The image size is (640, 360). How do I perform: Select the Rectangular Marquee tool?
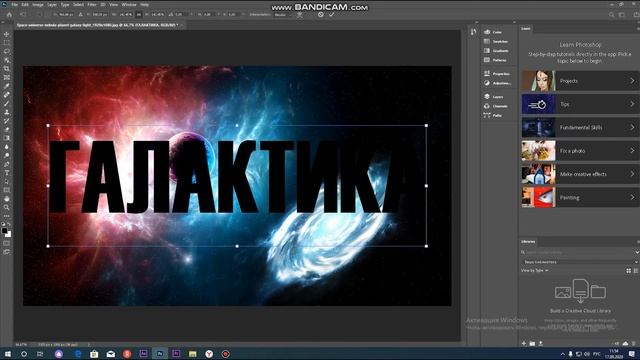7,43
